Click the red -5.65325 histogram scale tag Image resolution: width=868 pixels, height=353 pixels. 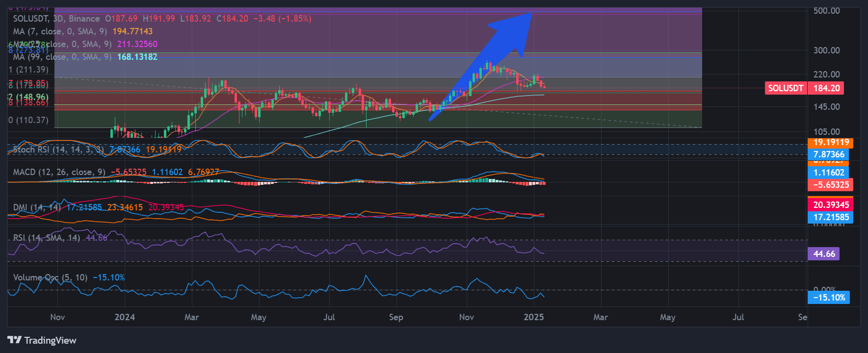coord(831,185)
